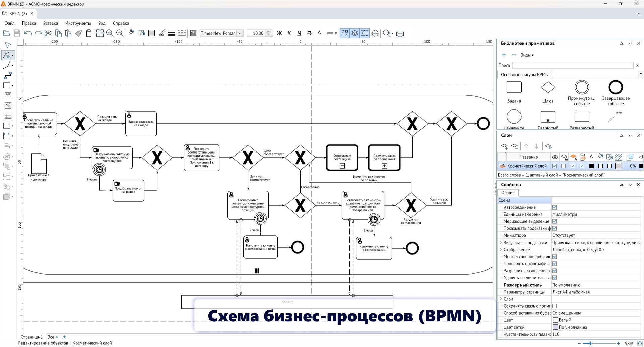Open the Вид menu
This screenshot has width=644, height=347.
[102, 23]
